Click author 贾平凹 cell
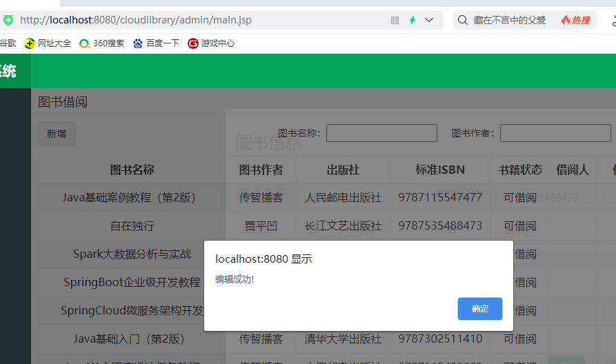The width and height of the screenshot is (616, 364). point(261,226)
